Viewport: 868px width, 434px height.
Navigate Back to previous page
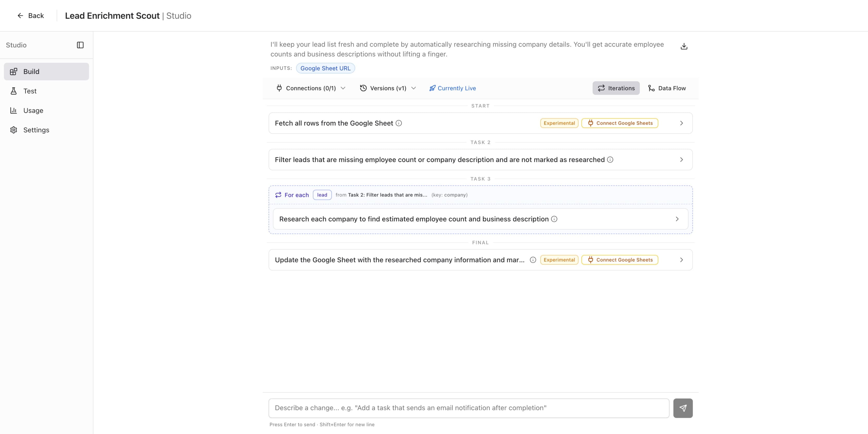coord(31,16)
